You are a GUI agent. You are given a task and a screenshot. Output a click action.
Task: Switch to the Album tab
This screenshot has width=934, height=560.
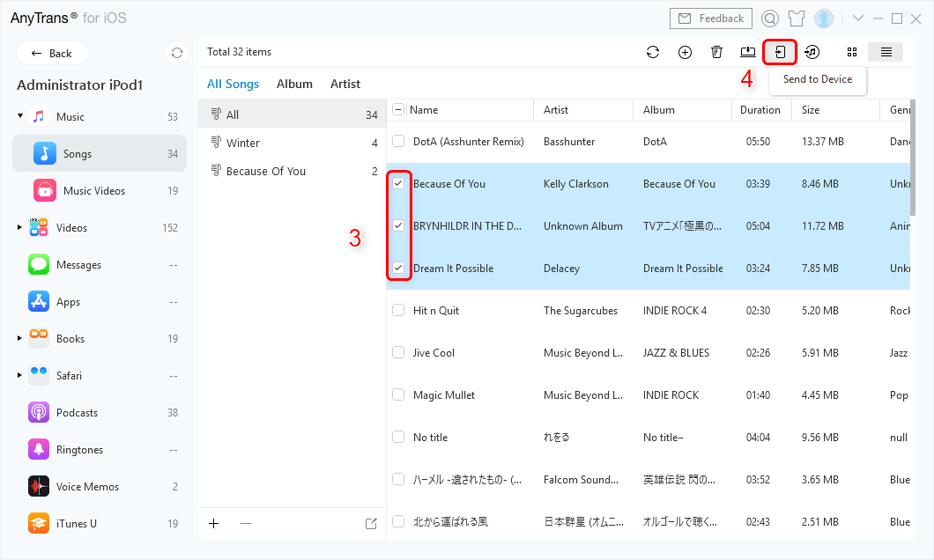click(x=294, y=84)
